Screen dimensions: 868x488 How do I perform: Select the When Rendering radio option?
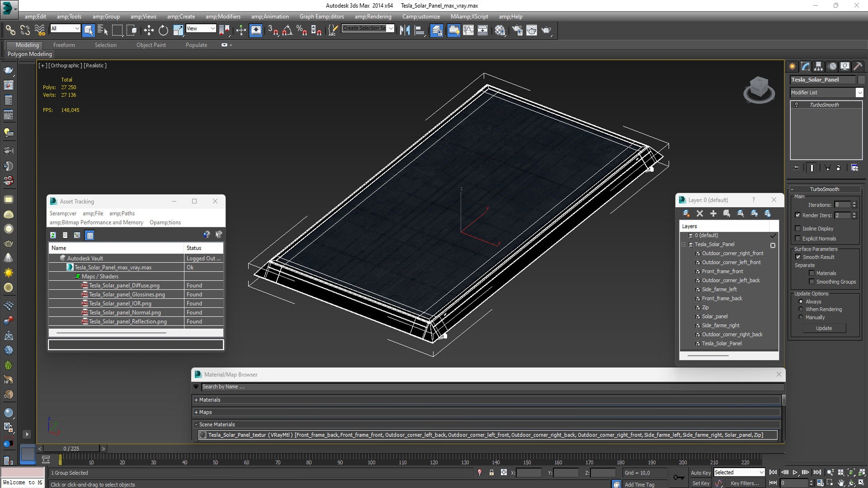[801, 310]
